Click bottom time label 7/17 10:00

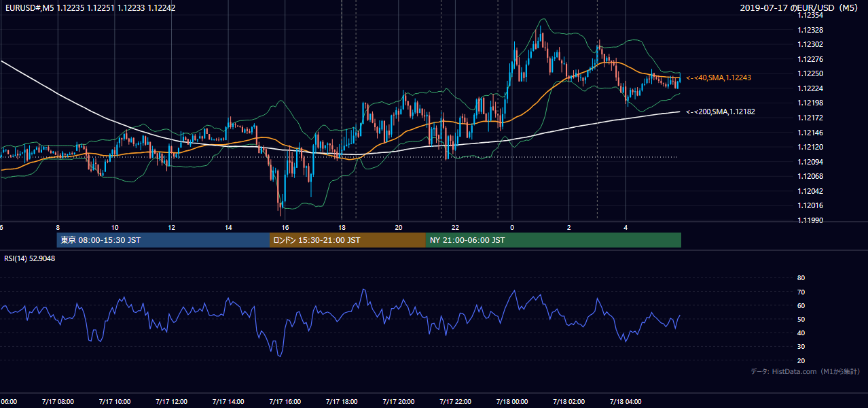114,402
